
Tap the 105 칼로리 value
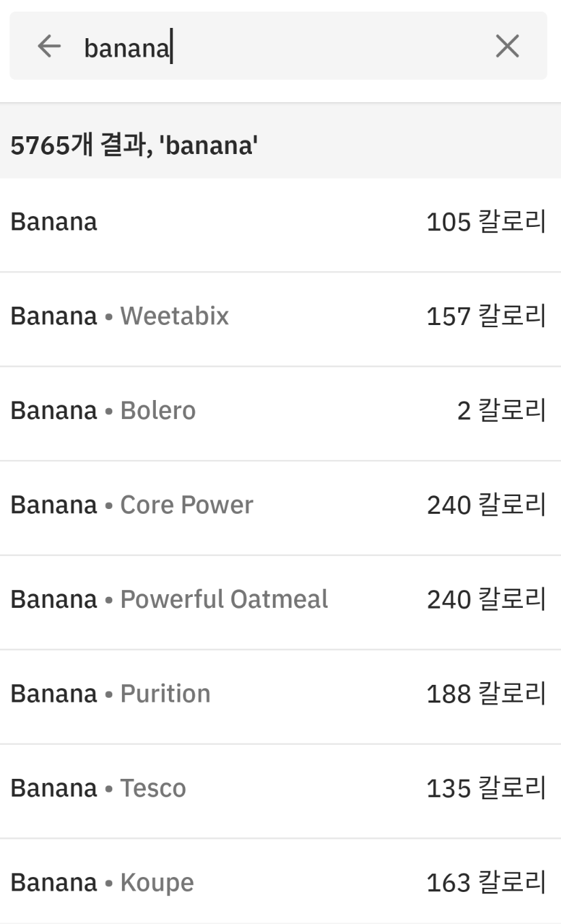486,222
